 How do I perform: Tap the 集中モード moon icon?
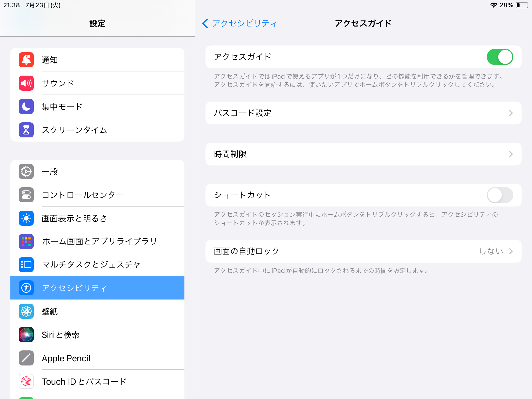coord(26,107)
